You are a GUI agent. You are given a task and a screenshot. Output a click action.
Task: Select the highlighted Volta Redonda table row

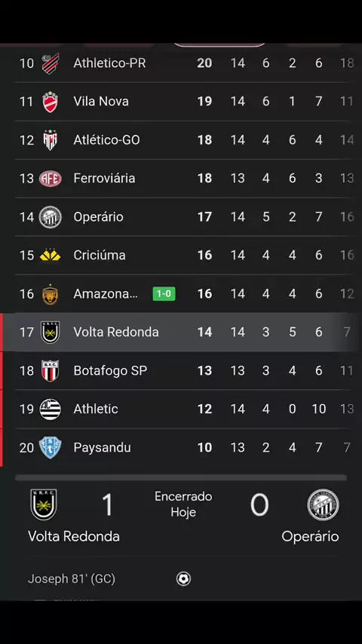(181, 333)
